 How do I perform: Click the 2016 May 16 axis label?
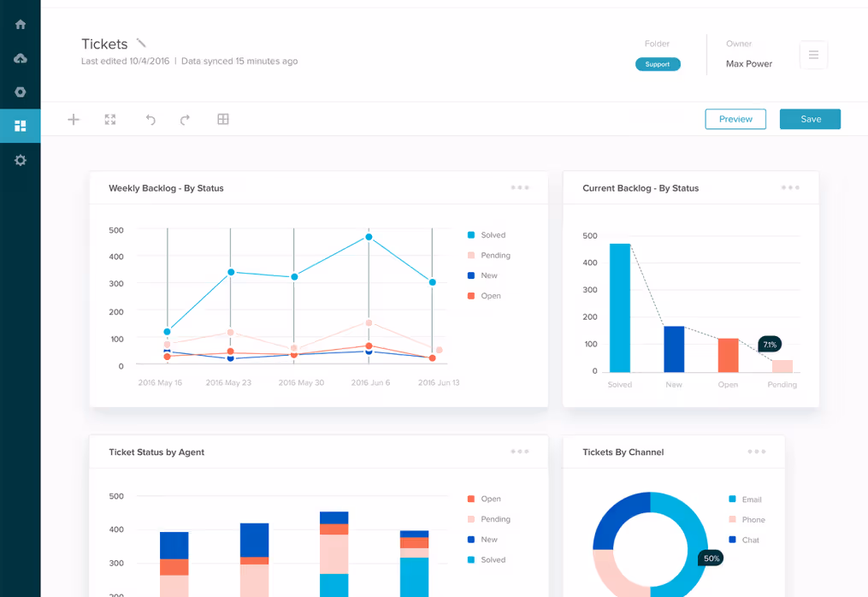click(160, 382)
